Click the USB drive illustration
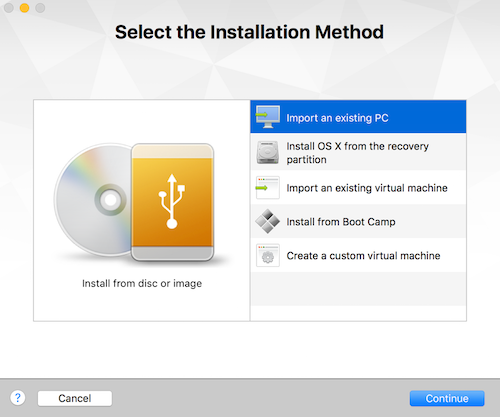Image resolution: width=500 pixels, height=417 pixels. click(172, 202)
